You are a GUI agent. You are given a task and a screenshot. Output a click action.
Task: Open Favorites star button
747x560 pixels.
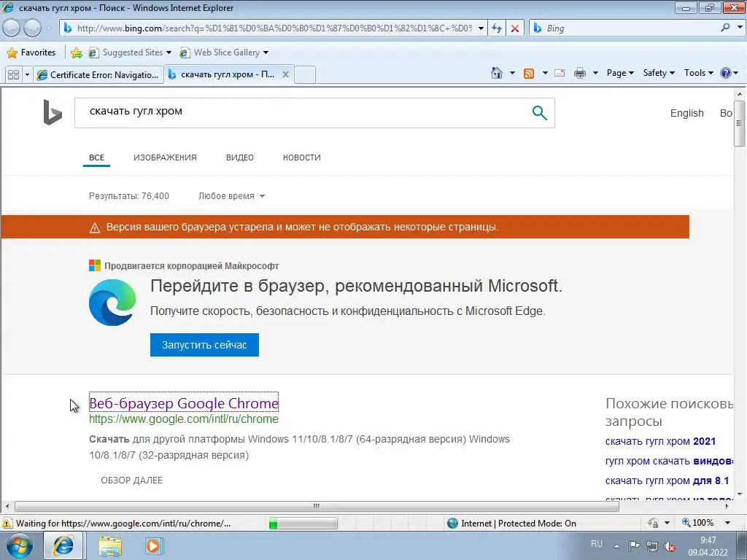[x=12, y=52]
